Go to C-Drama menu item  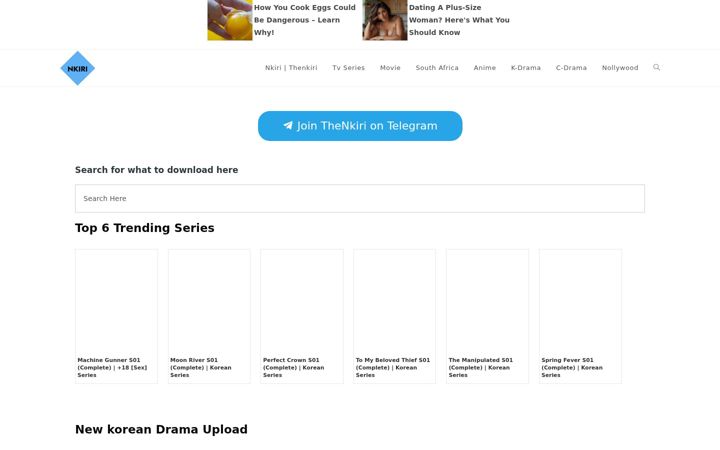point(571,68)
